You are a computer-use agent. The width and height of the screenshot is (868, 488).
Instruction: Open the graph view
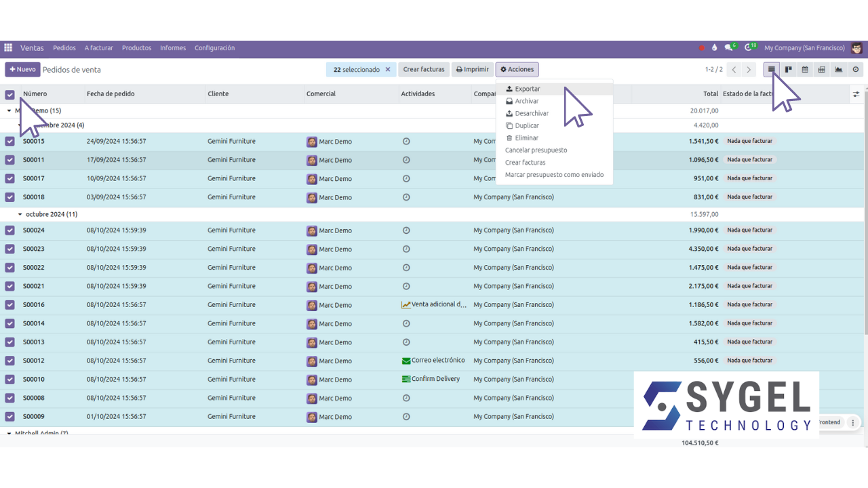pyautogui.click(x=839, y=69)
